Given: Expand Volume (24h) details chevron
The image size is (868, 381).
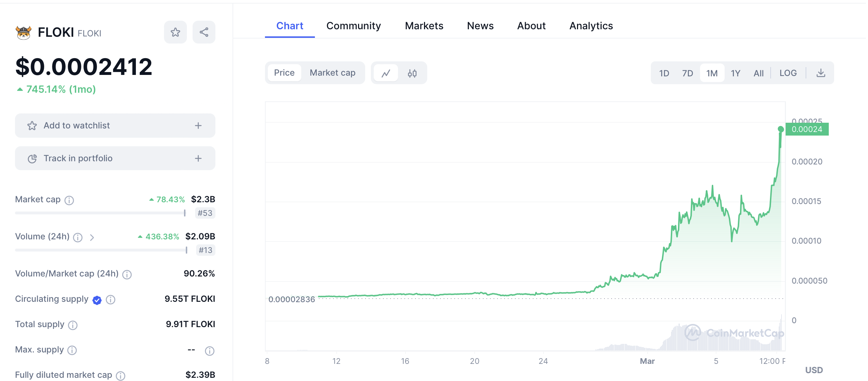Looking at the screenshot, I should (92, 237).
